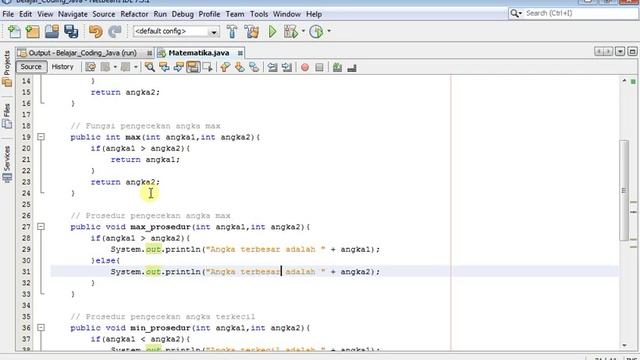Open the Edit menu
Image resolution: width=640 pixels, height=360 pixels.
coord(25,14)
